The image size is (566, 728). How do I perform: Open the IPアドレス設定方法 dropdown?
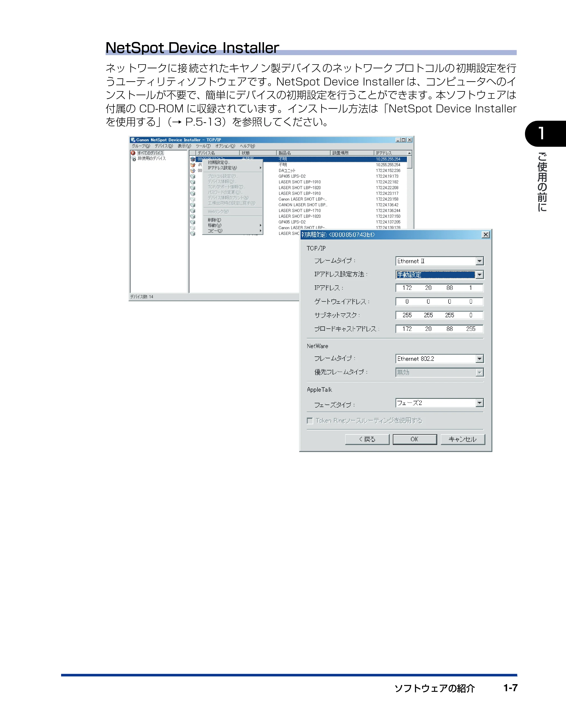pyautogui.click(x=480, y=275)
